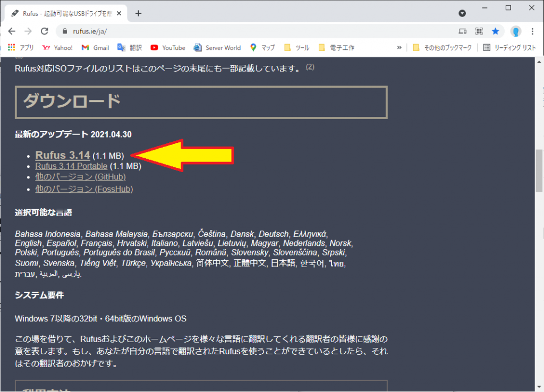Open the Apps (アプリ) bookmark shortcut
Screen dimensions: 544x392
(x=21, y=47)
